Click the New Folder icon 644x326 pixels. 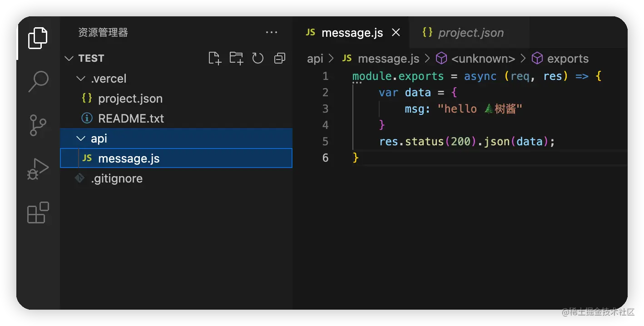coord(236,58)
